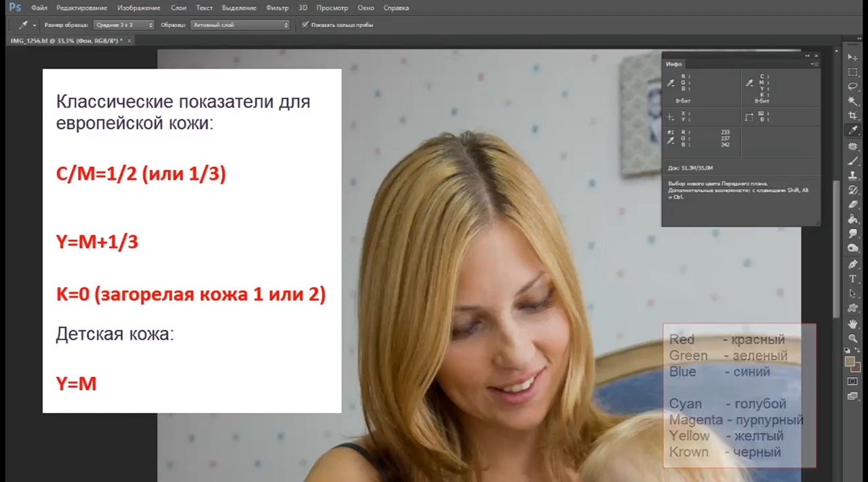Select the History Brush tool

853,190
